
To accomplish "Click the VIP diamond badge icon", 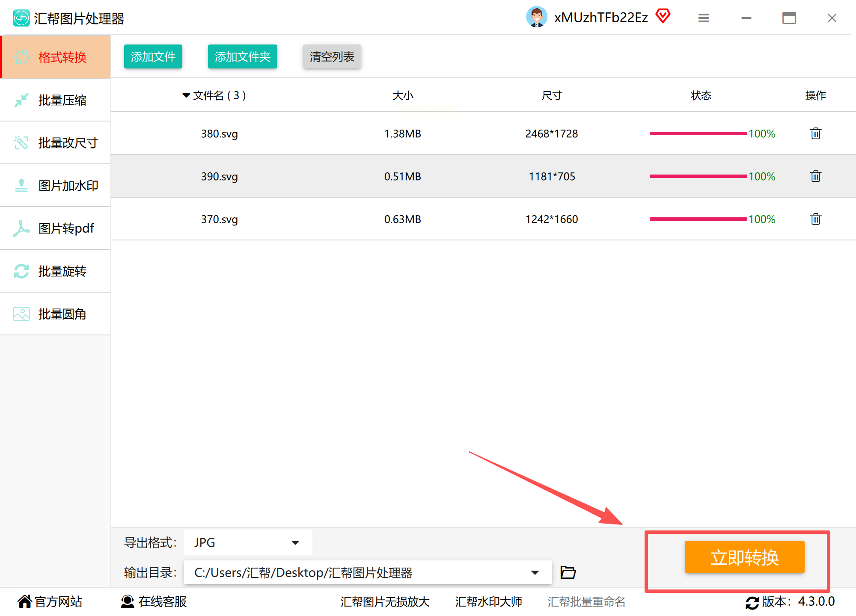I will coord(663,16).
